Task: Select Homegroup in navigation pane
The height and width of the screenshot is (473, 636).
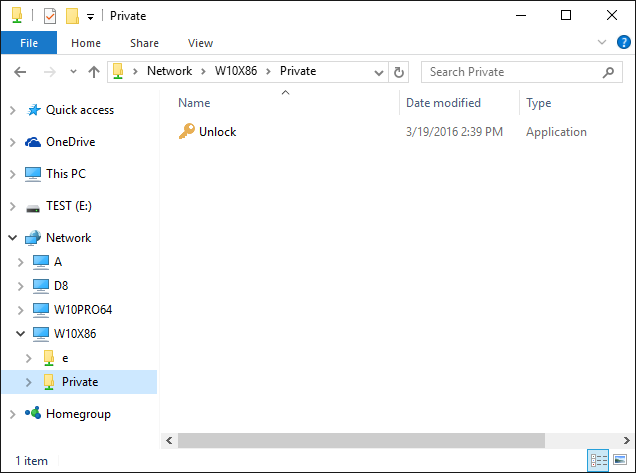Action: tap(78, 414)
